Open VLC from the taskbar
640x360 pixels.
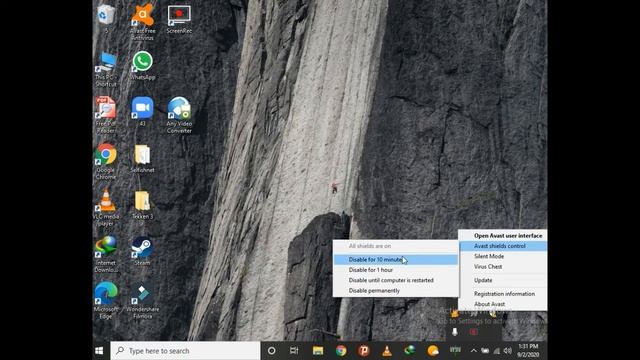click(x=387, y=351)
